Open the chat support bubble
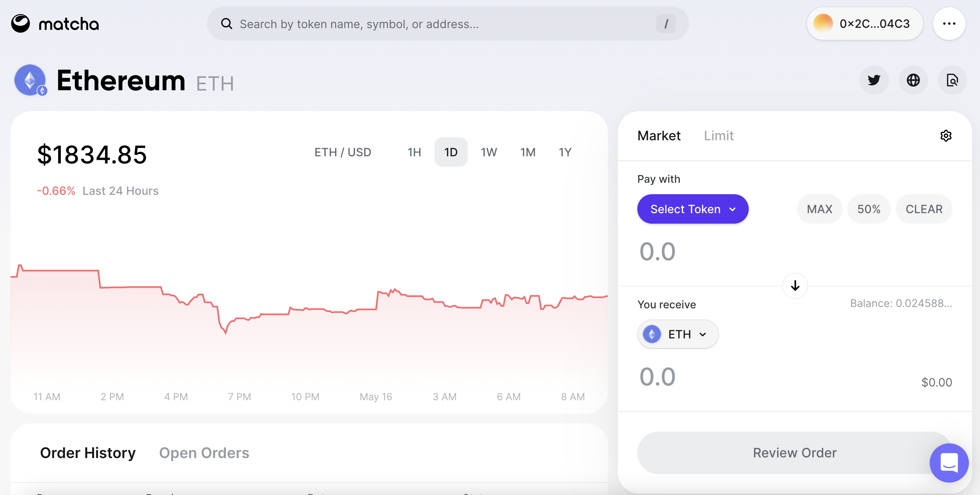The width and height of the screenshot is (980, 495). 949,463
